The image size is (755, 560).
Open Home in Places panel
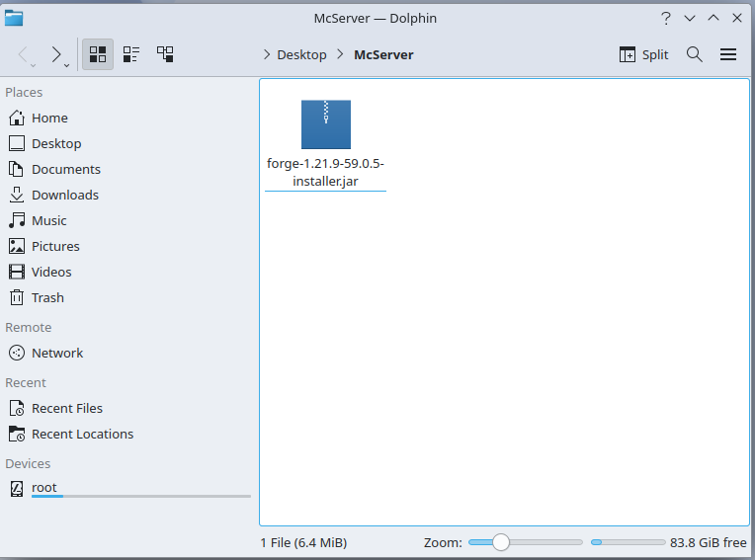click(49, 118)
